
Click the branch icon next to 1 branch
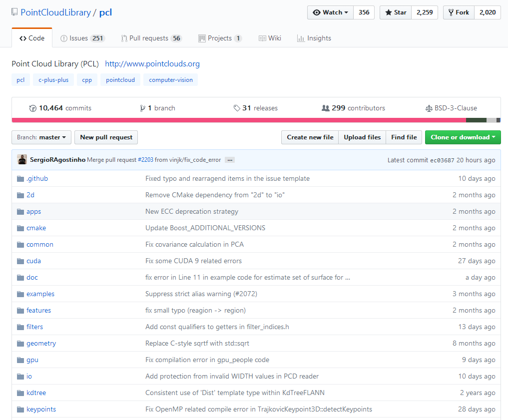142,108
